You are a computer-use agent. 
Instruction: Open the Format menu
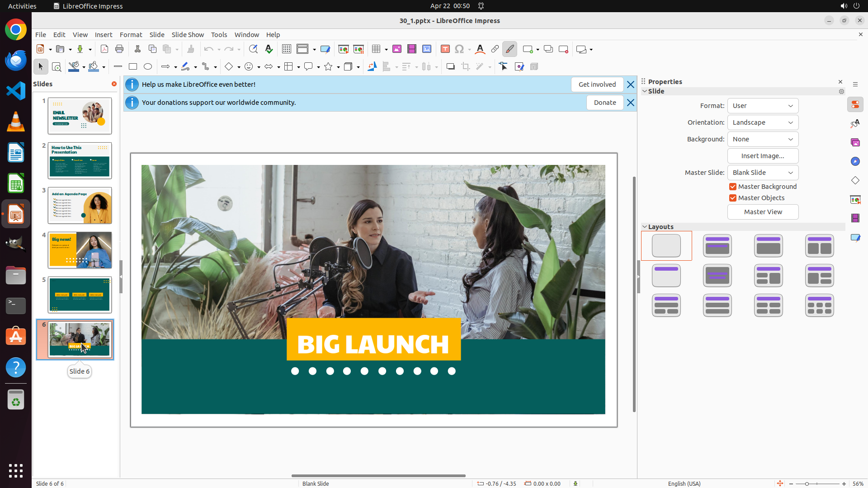coord(131,35)
